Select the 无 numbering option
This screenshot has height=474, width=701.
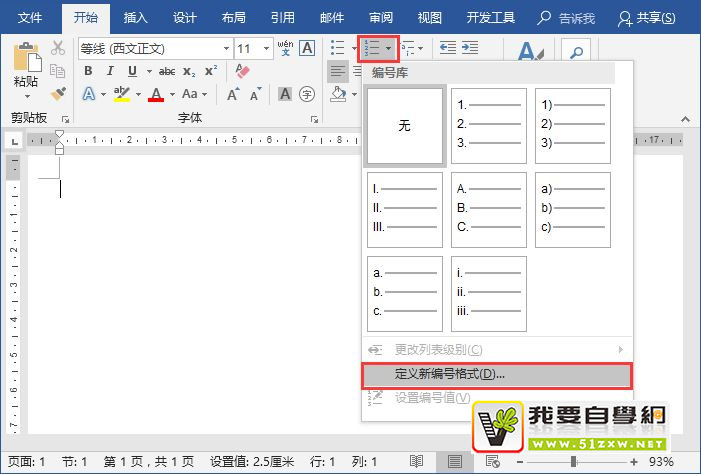[x=405, y=126]
